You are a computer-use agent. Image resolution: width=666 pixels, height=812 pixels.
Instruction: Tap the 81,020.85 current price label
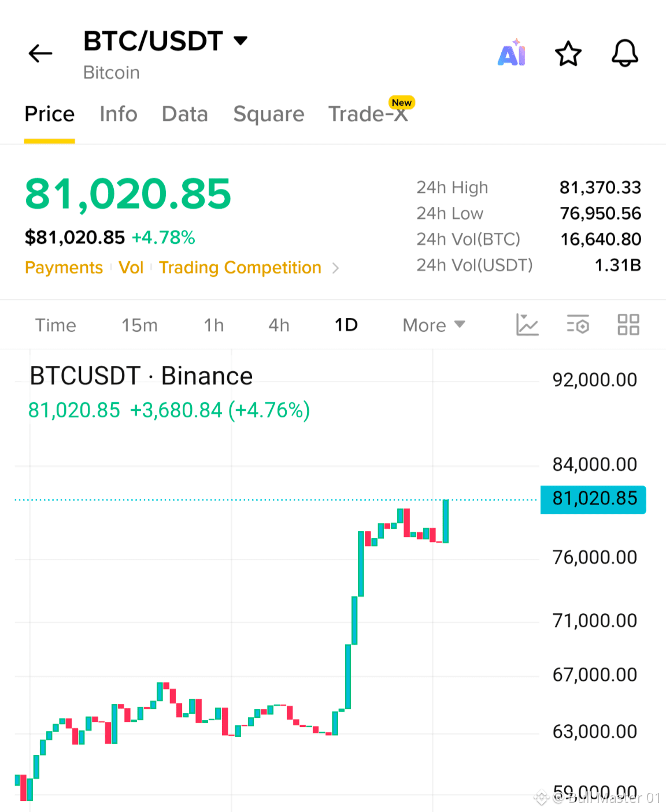593,499
